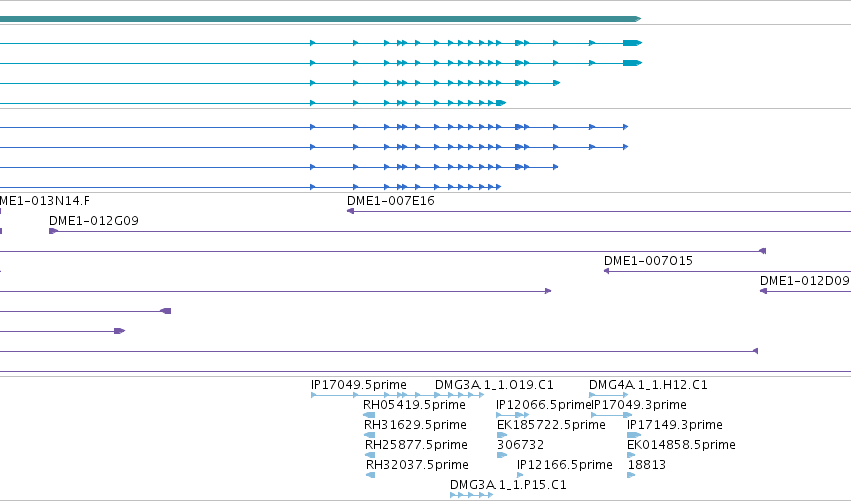This screenshot has height=501, width=851.
Task: Click the thick teal gene bar at top
Action: tap(320, 19)
